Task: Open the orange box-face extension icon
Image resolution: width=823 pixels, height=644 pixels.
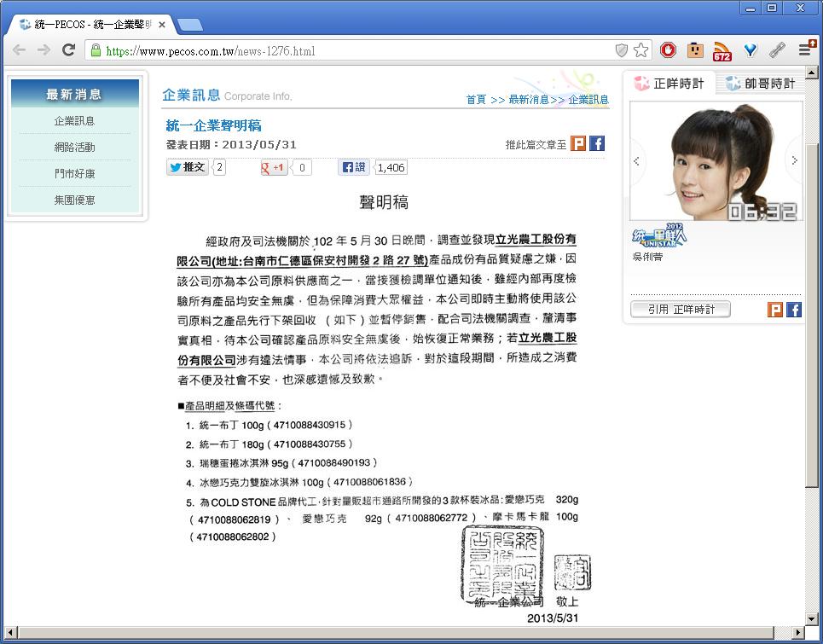Action: click(695, 49)
